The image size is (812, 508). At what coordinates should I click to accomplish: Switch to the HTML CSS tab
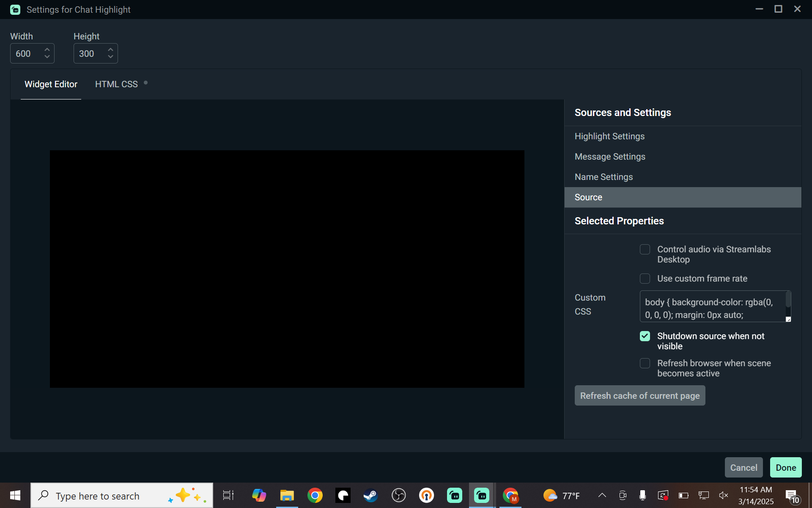[x=116, y=84]
